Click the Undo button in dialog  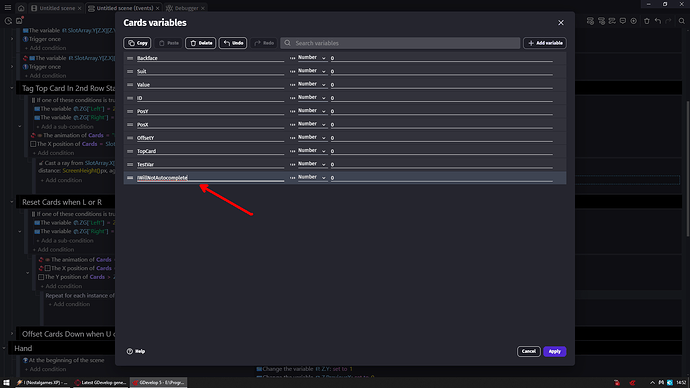(x=233, y=43)
